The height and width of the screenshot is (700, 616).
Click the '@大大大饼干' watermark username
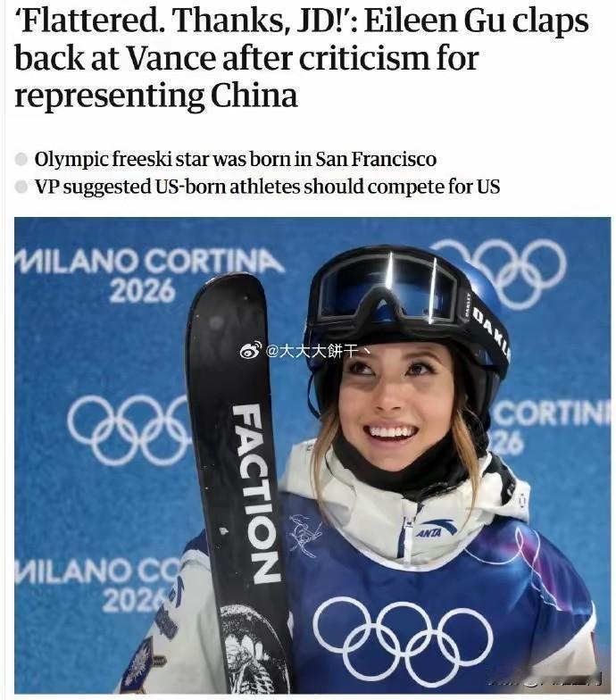click(x=318, y=352)
